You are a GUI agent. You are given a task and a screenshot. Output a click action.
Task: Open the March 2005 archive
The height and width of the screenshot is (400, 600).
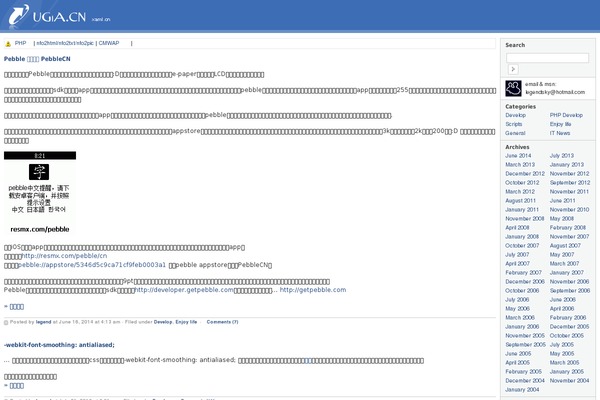pyautogui.click(x=564, y=363)
